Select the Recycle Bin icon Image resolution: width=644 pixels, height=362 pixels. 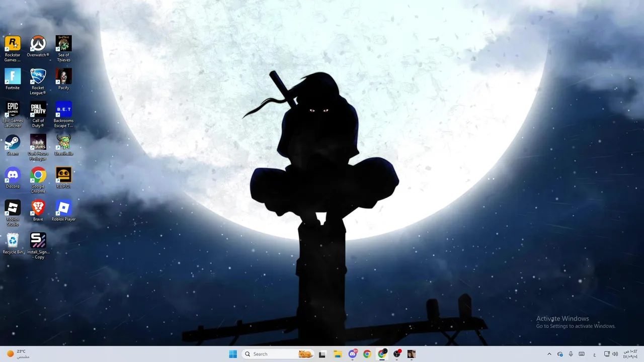coord(13,243)
